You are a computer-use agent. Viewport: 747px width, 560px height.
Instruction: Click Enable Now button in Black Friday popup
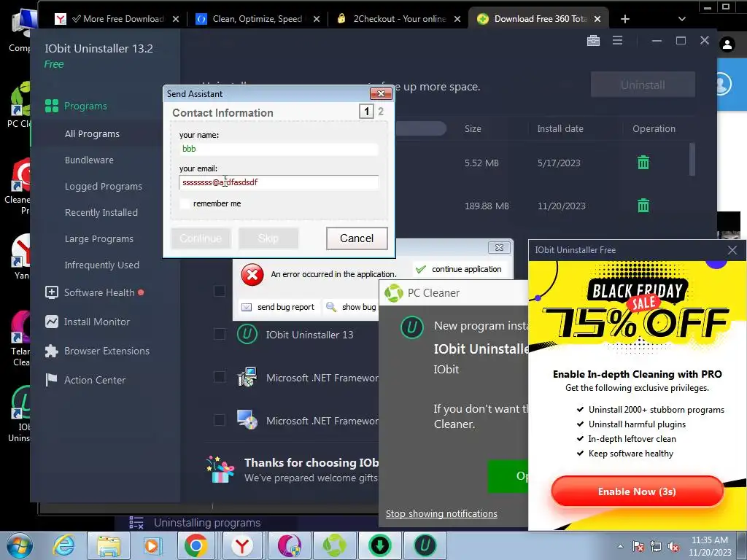(x=637, y=491)
